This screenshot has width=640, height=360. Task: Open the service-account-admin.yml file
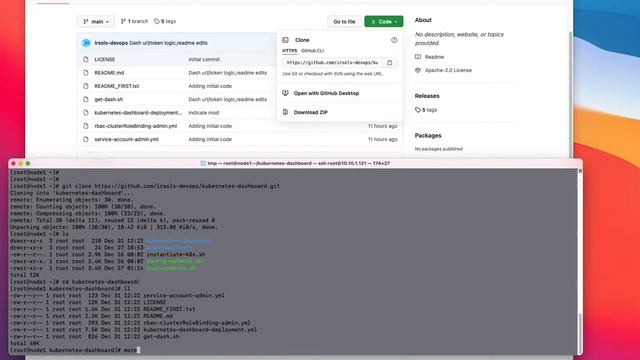click(x=127, y=139)
